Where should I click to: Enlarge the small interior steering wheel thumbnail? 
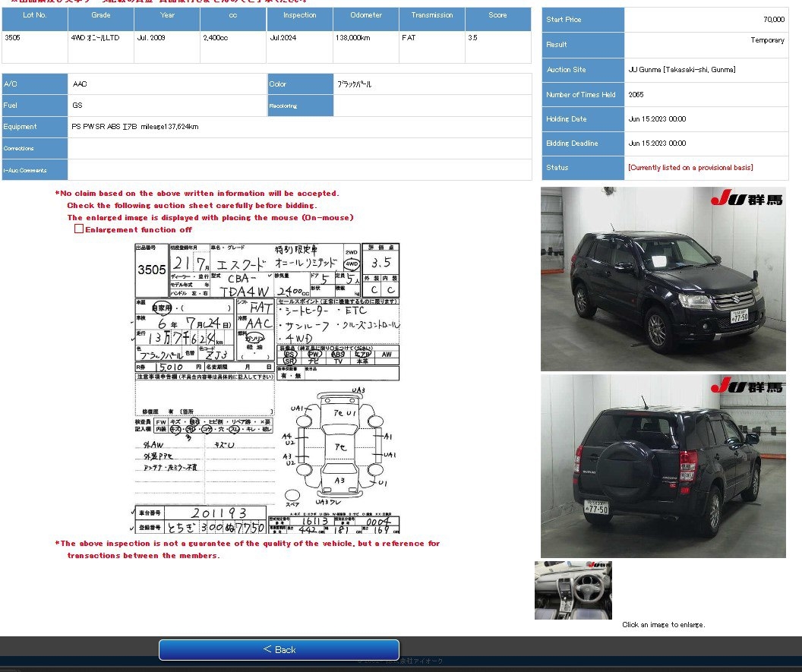(x=573, y=590)
